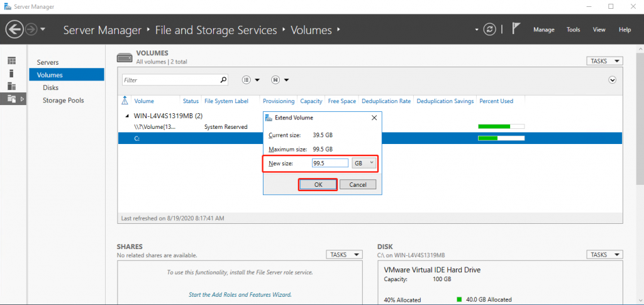Open the Tools menu

[x=574, y=30]
